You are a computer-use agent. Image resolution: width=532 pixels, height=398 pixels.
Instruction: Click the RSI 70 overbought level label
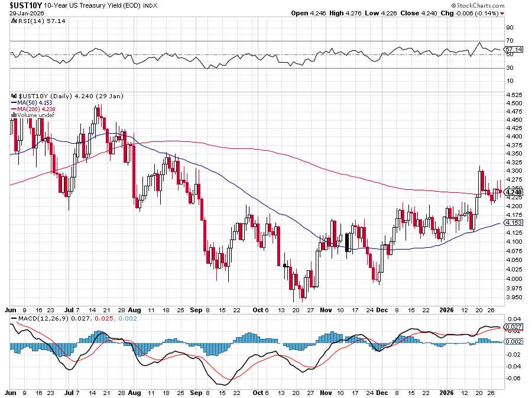pos(508,41)
